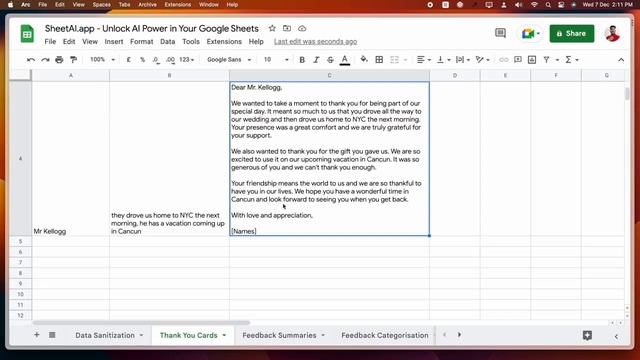Screen dimensions: 640x360
Task: Click the green Share button
Action: 571,33
